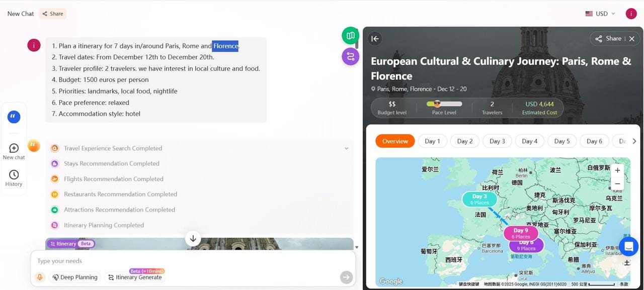The height and width of the screenshot is (290, 644).
Task: Start a new chat from sidebar
Action: coord(14,151)
